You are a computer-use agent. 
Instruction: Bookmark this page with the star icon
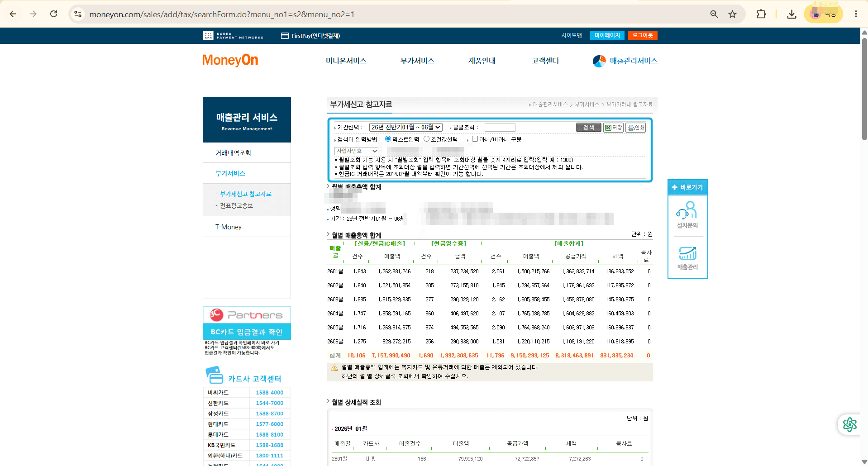point(732,14)
